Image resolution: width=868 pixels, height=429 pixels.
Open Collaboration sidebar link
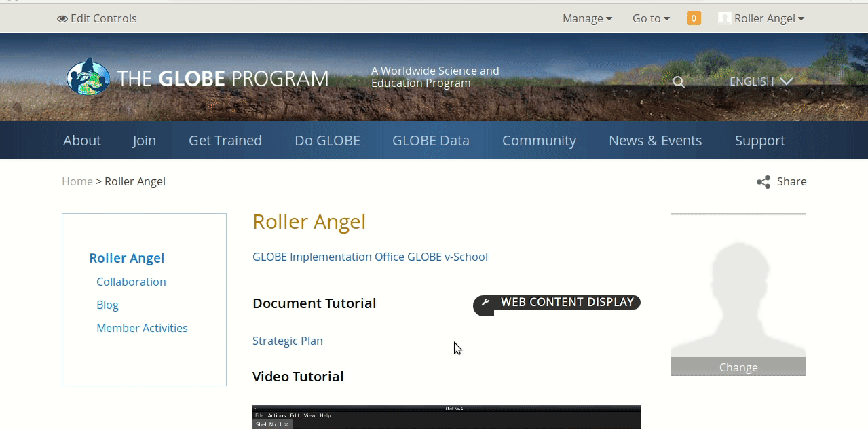click(x=131, y=282)
